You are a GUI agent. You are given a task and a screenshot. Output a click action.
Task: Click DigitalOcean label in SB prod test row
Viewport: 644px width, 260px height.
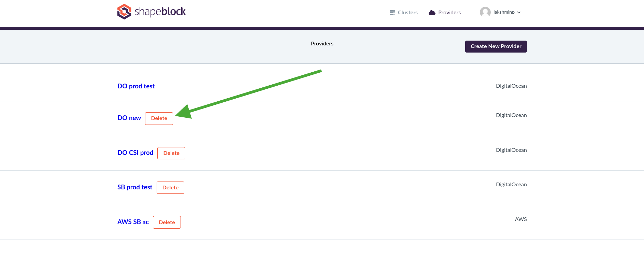pos(511,185)
